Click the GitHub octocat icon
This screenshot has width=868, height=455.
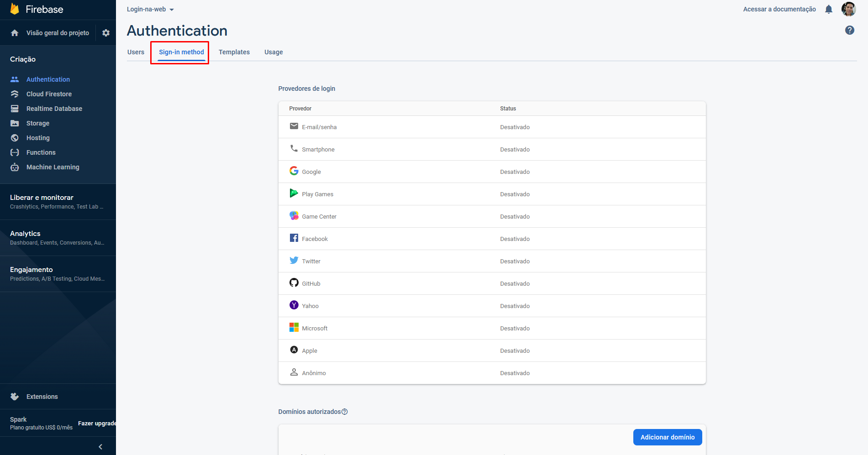294,282
